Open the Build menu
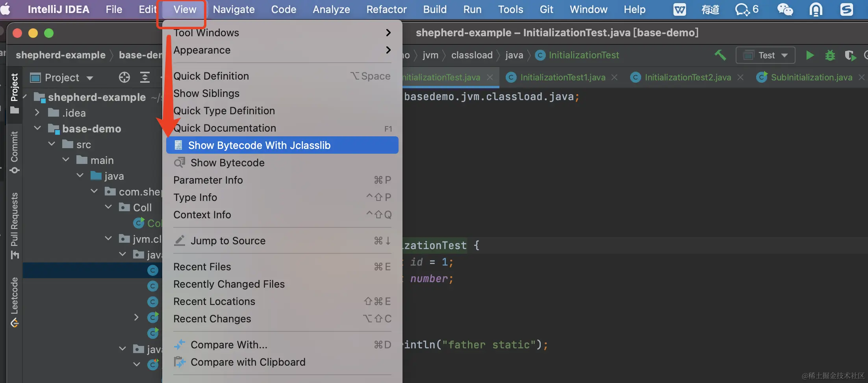This screenshot has width=868, height=383. [x=435, y=9]
